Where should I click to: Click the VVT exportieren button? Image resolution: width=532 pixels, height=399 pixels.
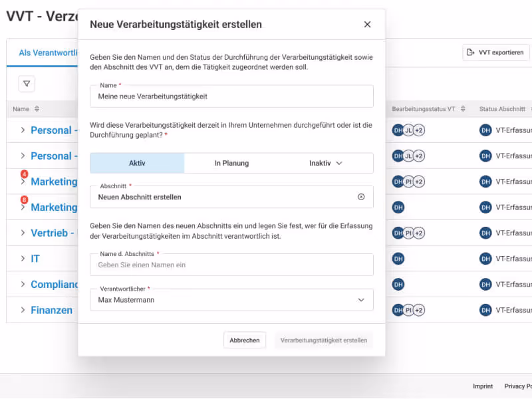[x=495, y=53]
